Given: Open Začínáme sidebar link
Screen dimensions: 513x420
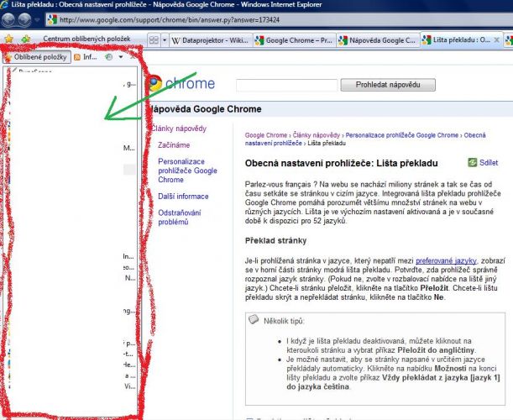Looking at the screenshot, I should click(174, 145).
